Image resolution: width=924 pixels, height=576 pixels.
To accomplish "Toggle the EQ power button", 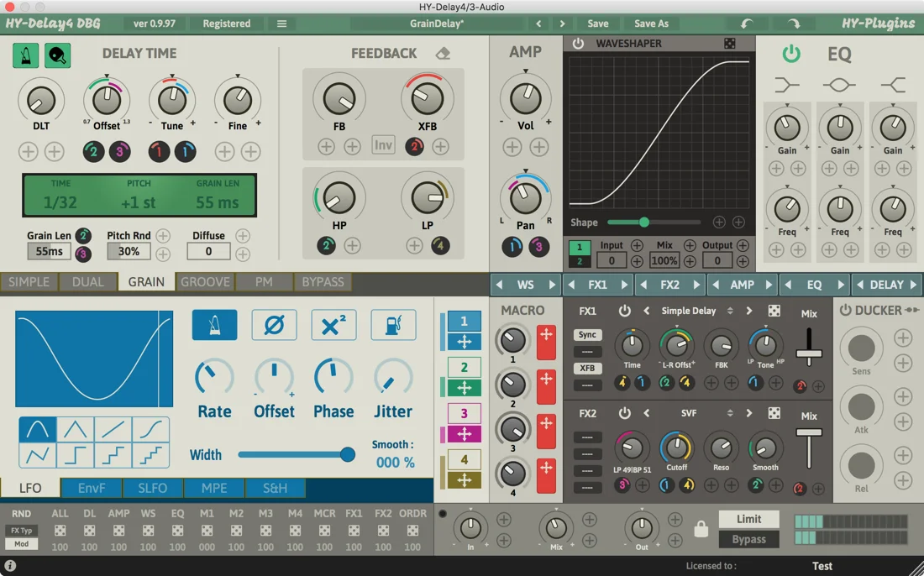I will (790, 53).
